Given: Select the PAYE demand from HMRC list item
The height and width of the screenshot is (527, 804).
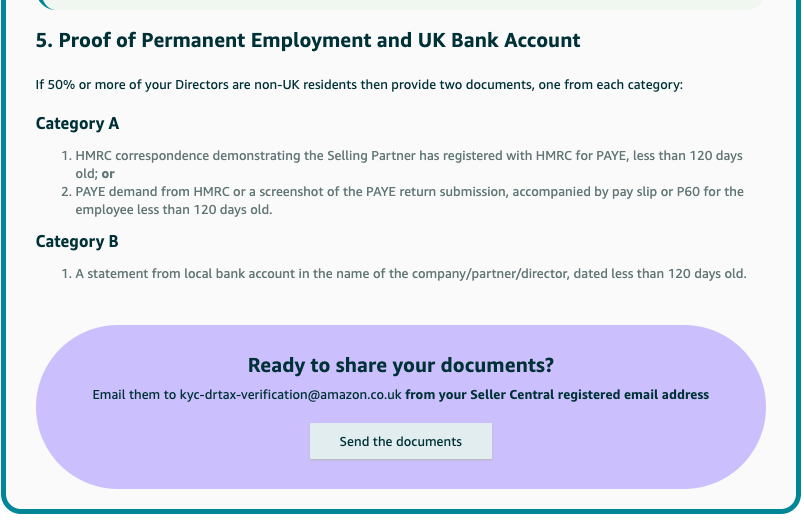Looking at the screenshot, I should [409, 200].
